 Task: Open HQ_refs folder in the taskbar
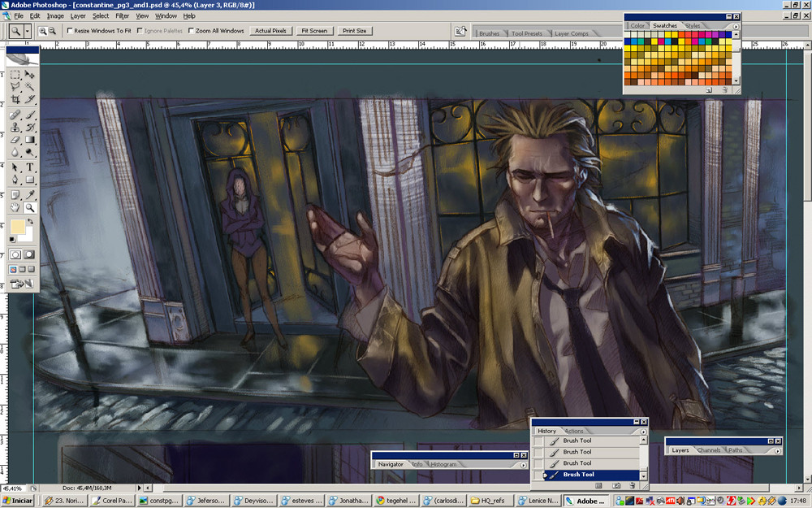489,501
